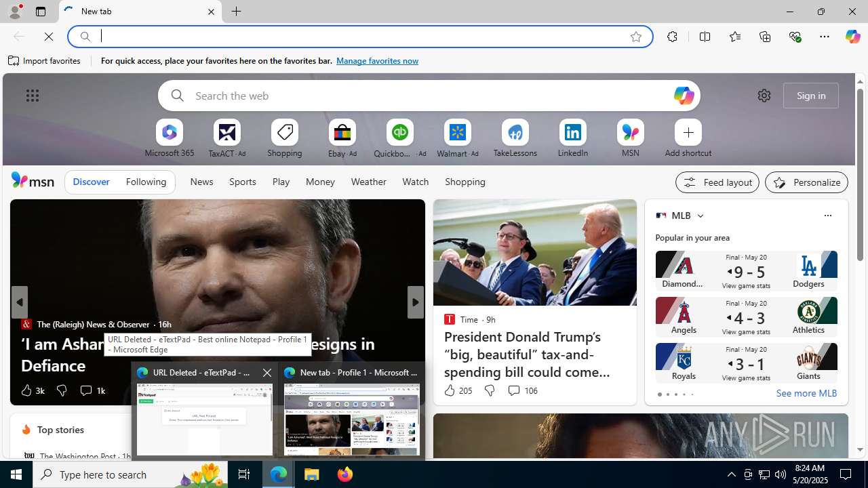Open page settings gear icon
Image resolution: width=868 pixels, height=488 pixels.
(764, 96)
